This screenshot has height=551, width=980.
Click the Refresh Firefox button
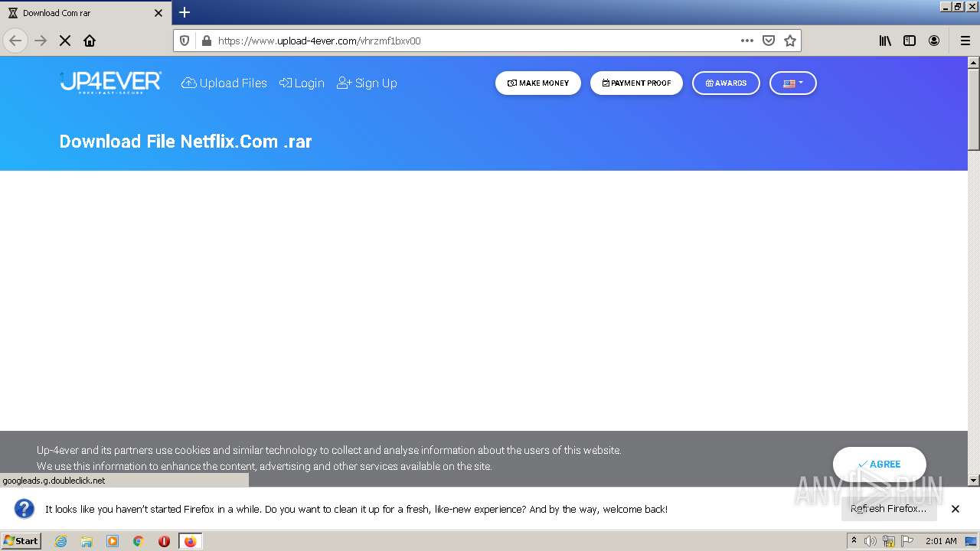889,508
